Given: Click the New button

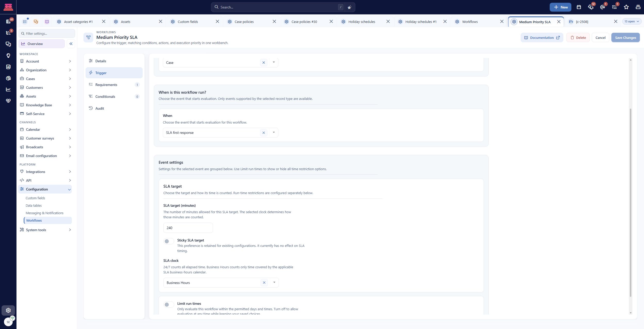Looking at the screenshot, I should tap(560, 7).
